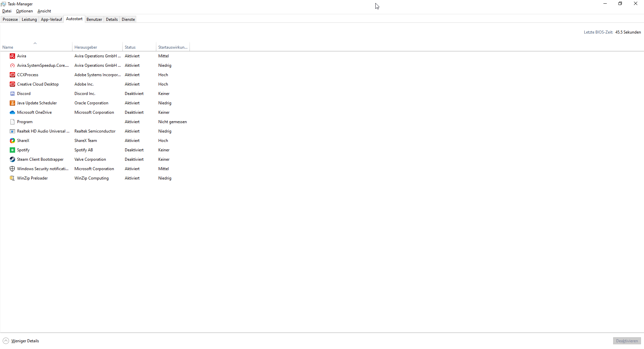Click the Steam Client Bootstrapper icon
Screen dimensions: 644x349
(x=12, y=159)
